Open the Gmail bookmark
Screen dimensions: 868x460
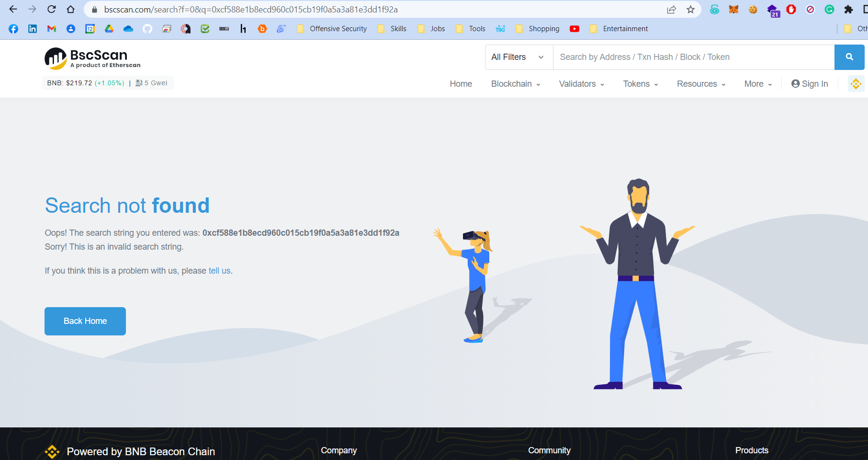coord(52,29)
